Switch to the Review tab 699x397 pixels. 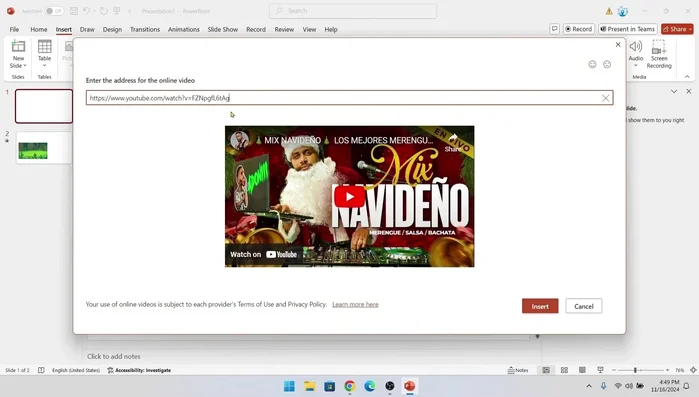pyautogui.click(x=284, y=29)
